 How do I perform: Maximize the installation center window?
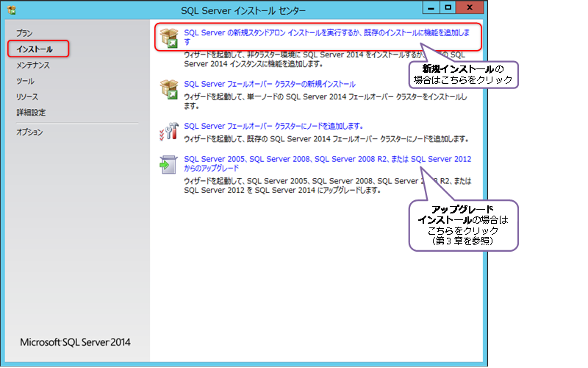[x=448, y=7]
